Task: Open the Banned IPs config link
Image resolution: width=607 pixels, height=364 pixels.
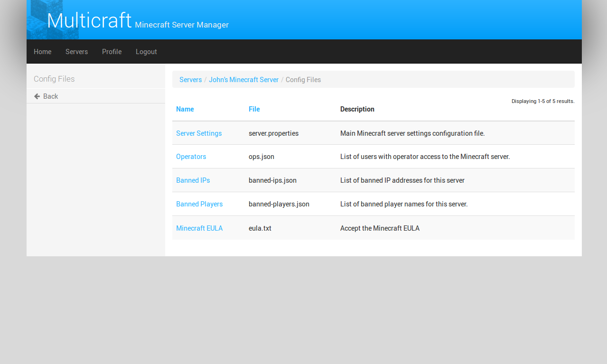Action: pyautogui.click(x=193, y=180)
